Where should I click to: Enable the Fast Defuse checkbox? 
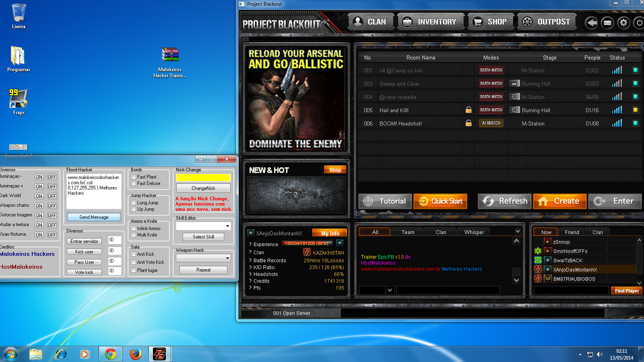pos(133,183)
